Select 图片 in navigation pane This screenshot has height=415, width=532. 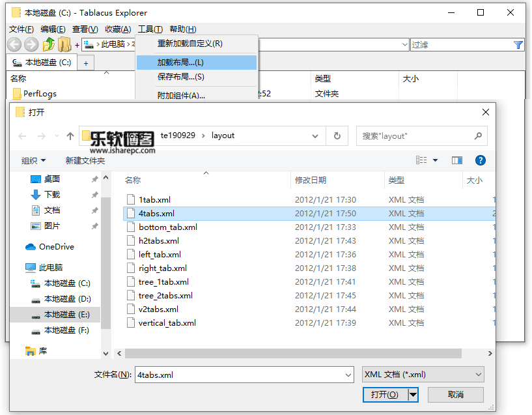tap(52, 225)
